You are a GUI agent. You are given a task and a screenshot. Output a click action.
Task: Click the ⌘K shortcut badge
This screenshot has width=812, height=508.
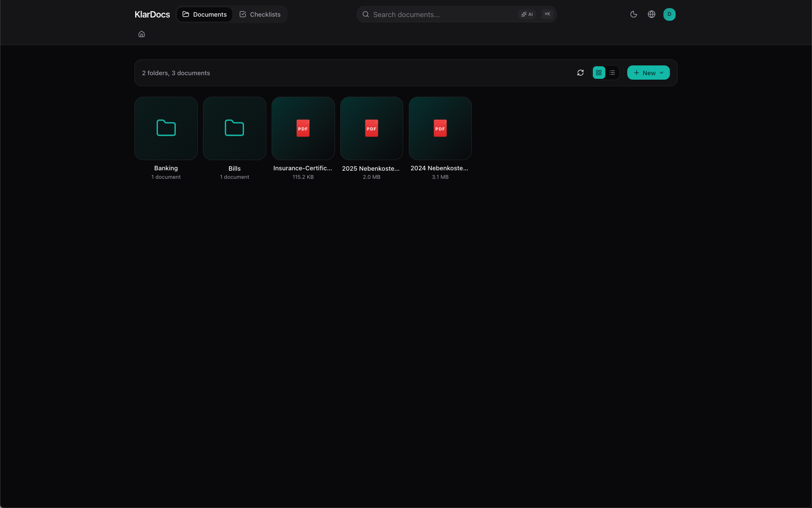547,14
